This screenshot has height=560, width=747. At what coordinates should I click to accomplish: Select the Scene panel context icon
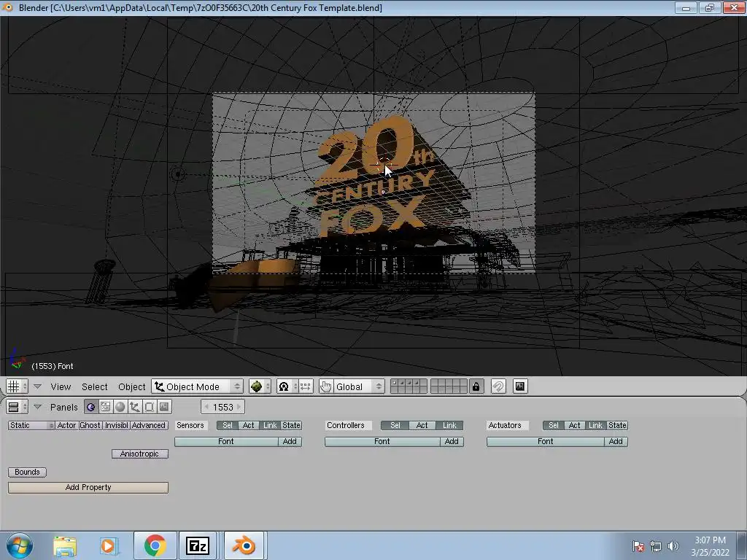[x=164, y=407]
